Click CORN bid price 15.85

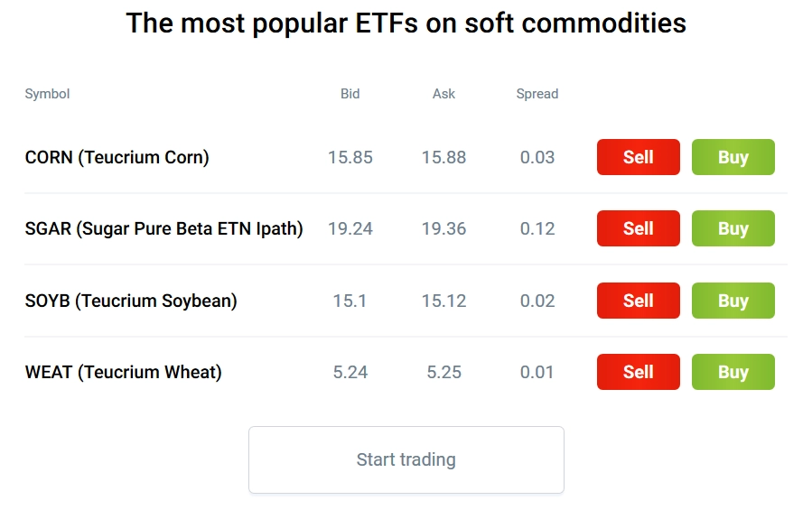point(350,157)
